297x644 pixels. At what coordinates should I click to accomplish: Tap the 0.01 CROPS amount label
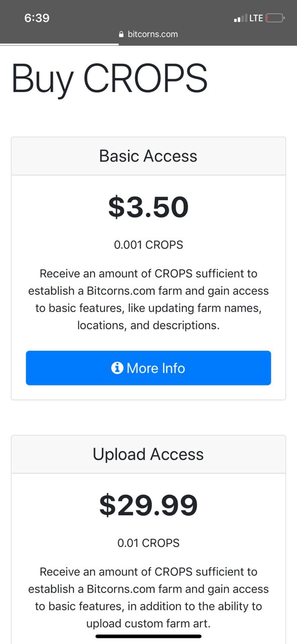pos(148,543)
